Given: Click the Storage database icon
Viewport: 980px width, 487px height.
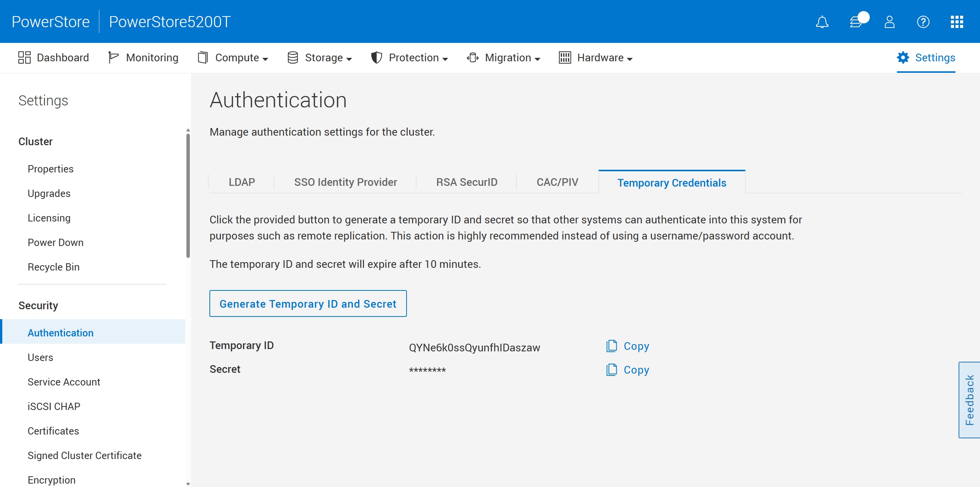Looking at the screenshot, I should coord(293,57).
